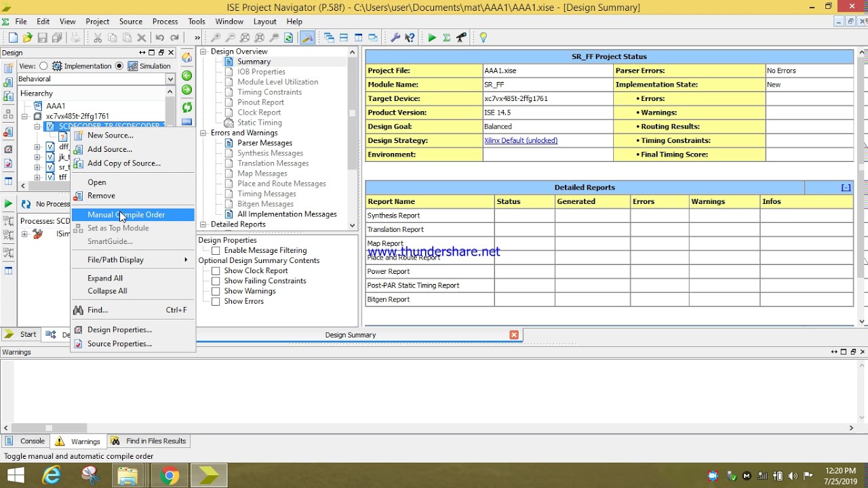Click the Open file toolbar icon
The height and width of the screenshot is (488, 868).
(x=28, y=38)
